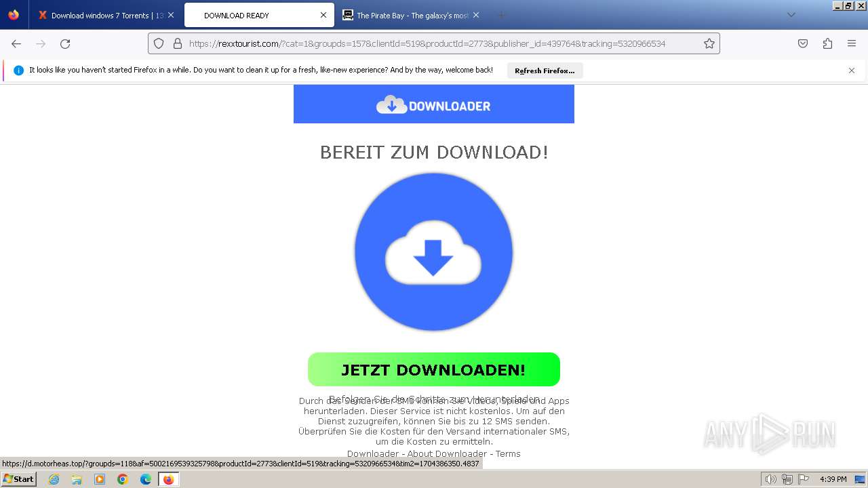Click the Refresh Firefox... button
The image size is (868, 488).
545,70
